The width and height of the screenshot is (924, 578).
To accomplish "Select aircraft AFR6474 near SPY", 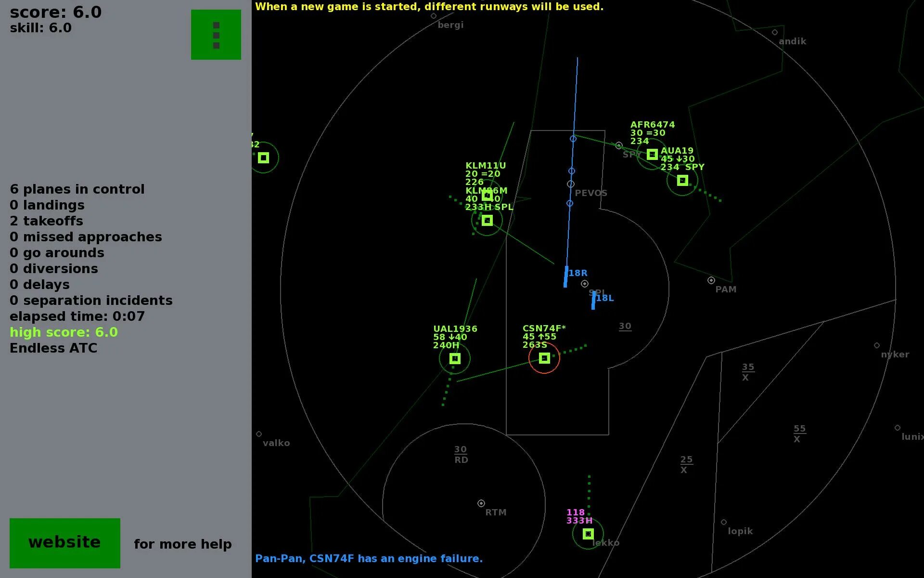I will (x=652, y=154).
